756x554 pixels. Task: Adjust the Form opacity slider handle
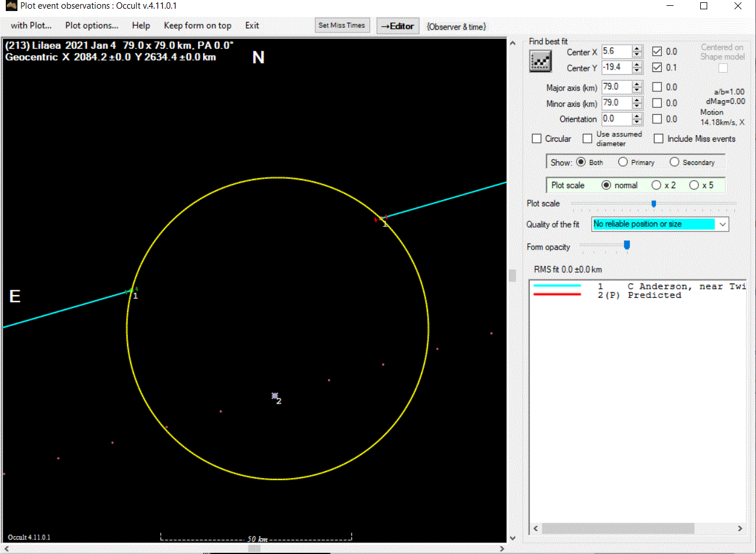[x=627, y=246]
